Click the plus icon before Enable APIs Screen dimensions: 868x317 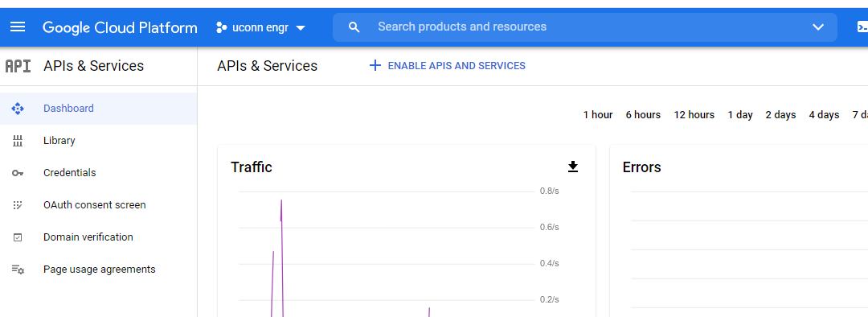(375, 66)
